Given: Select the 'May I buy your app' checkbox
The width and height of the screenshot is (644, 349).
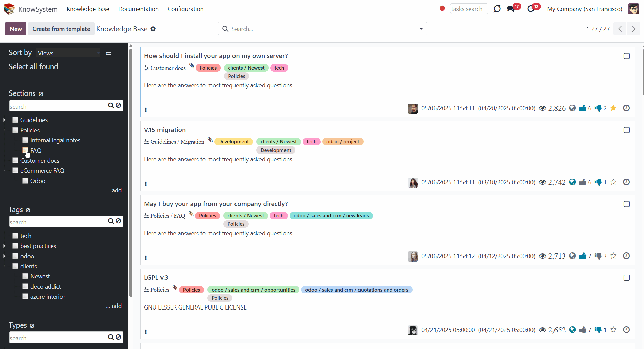Looking at the screenshot, I should coord(627,204).
